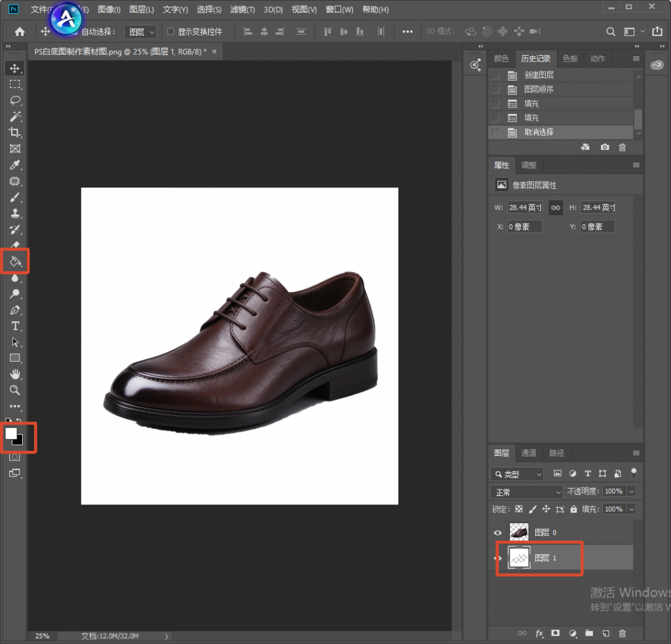Click the W width field in Properties
The width and height of the screenshot is (671, 644).
coord(525,208)
